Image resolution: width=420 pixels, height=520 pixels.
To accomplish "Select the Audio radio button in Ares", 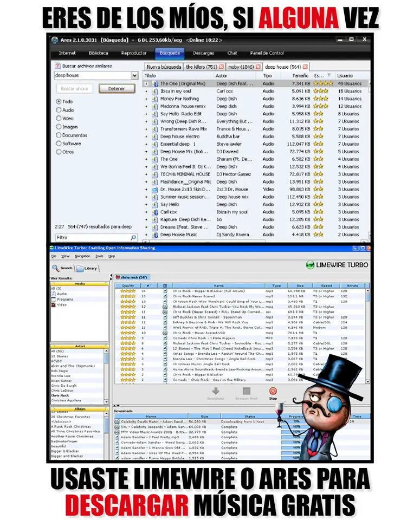I will [x=59, y=110].
